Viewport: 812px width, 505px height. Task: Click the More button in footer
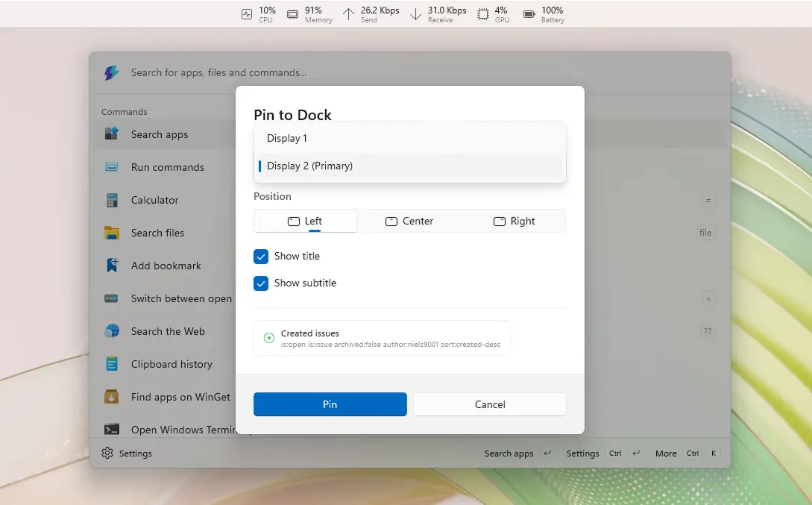(x=686, y=454)
